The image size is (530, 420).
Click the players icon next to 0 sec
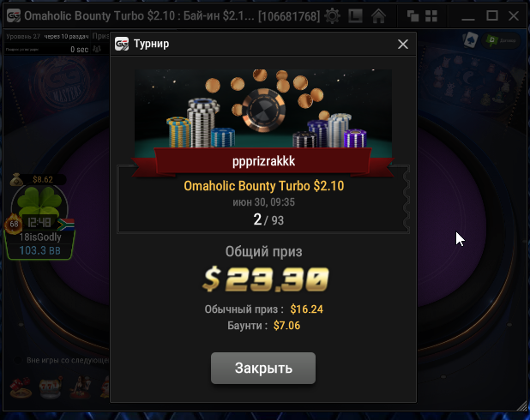click(x=97, y=49)
